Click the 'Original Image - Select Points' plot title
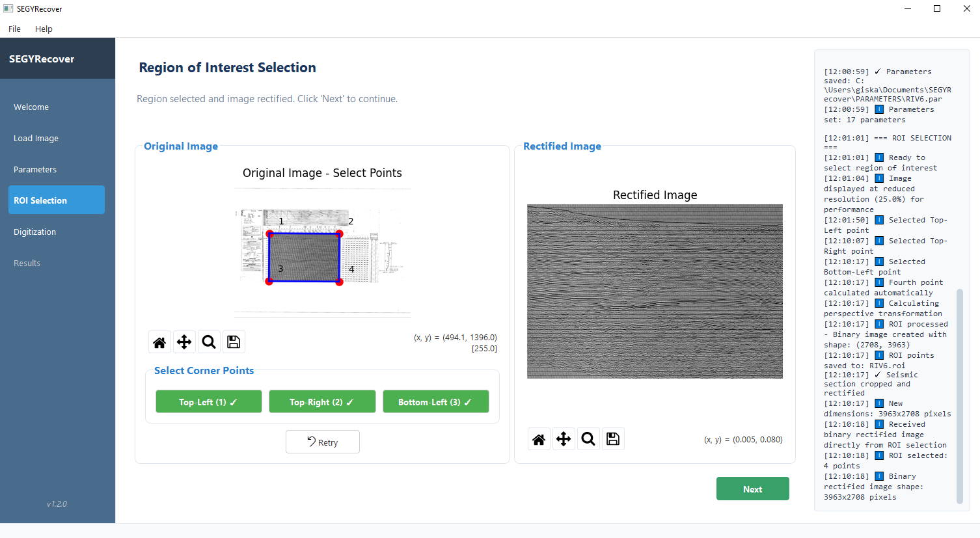Screen dimensions: 980x538 pyautogui.click(x=322, y=173)
